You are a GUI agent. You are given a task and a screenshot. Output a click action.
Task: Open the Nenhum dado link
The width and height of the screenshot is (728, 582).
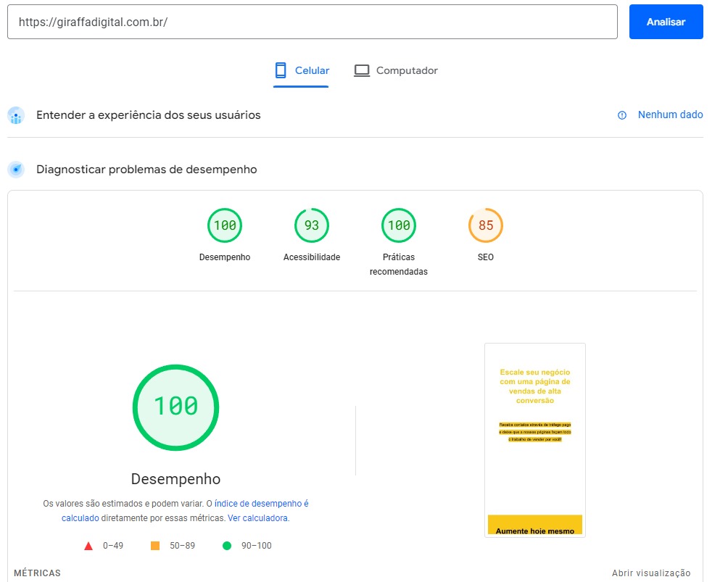(x=670, y=115)
